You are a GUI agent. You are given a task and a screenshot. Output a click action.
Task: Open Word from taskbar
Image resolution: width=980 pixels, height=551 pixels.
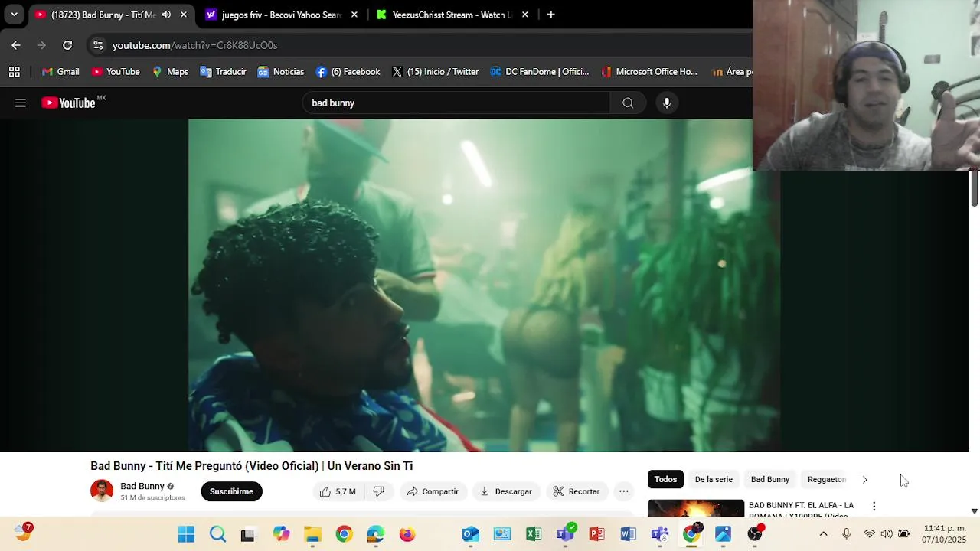(628, 534)
